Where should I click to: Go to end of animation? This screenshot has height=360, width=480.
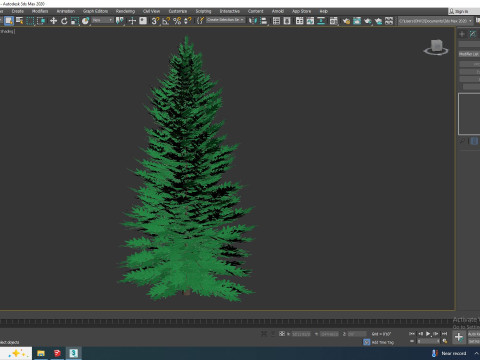click(444, 333)
